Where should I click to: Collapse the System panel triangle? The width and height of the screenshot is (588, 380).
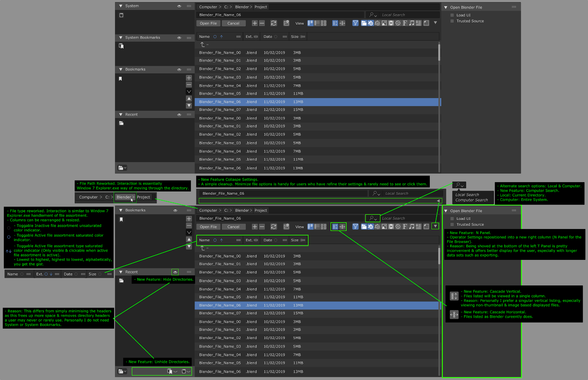pos(121,6)
